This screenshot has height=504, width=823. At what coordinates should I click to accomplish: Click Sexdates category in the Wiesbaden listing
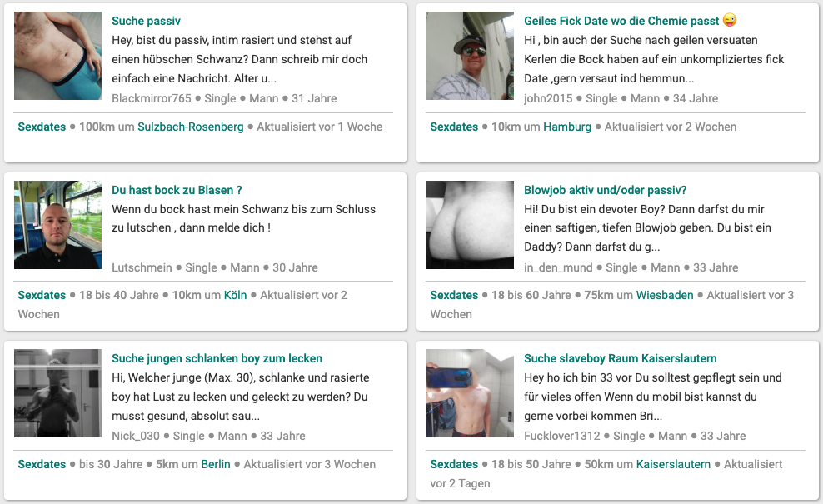coord(454,295)
